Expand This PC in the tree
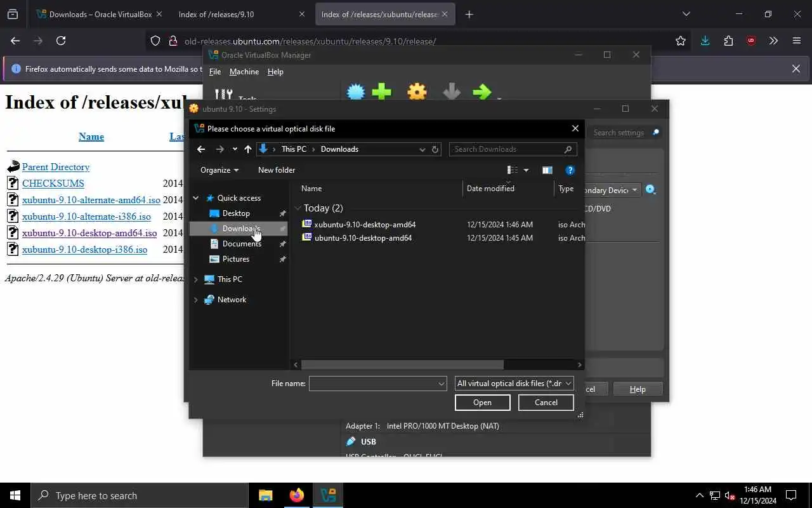812x508 pixels. 196,279
